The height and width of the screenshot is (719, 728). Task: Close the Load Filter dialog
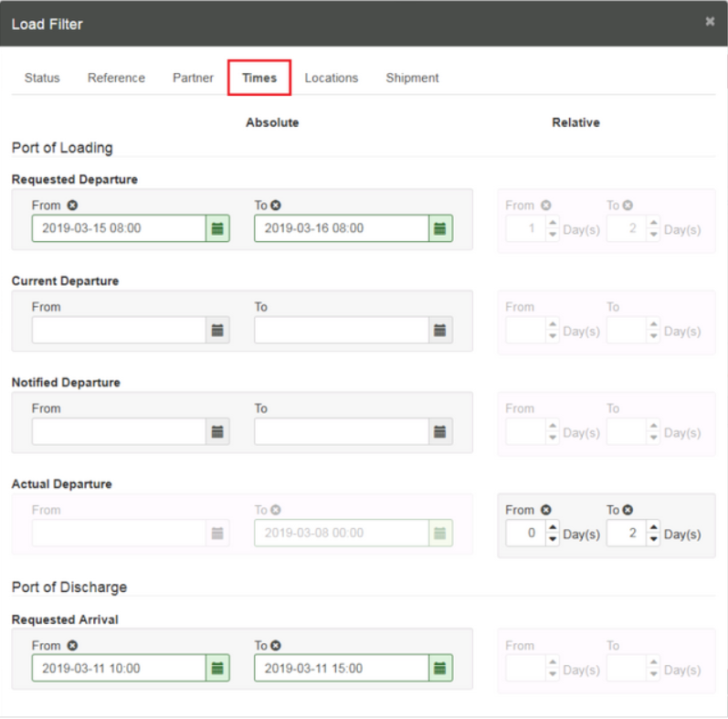(710, 21)
